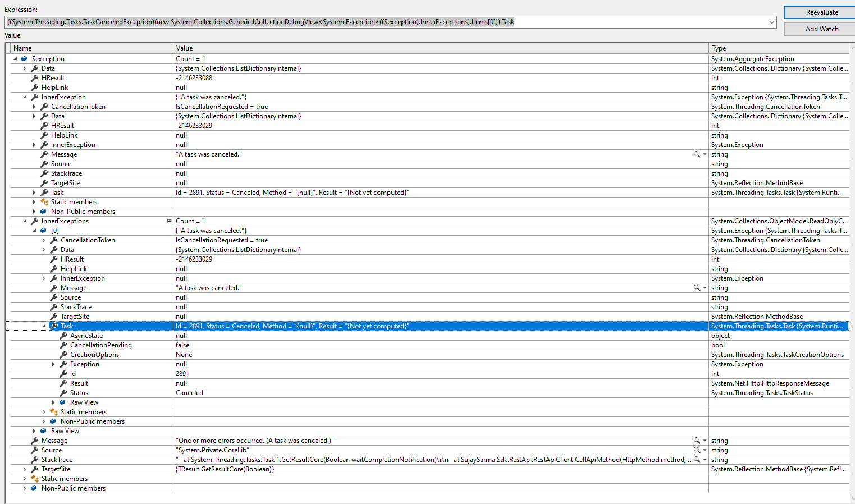The height and width of the screenshot is (504, 855).
Task: Click the Static members icon under Task
Action: (x=54, y=411)
